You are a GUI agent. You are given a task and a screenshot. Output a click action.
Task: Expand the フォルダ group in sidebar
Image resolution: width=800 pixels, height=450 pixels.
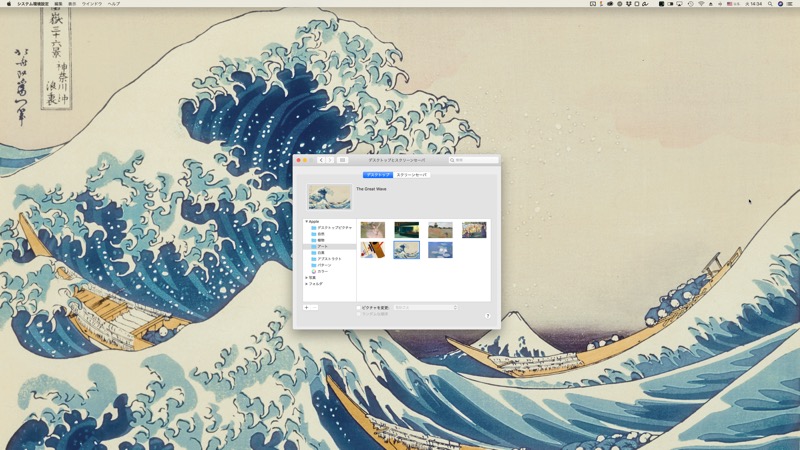(306, 284)
